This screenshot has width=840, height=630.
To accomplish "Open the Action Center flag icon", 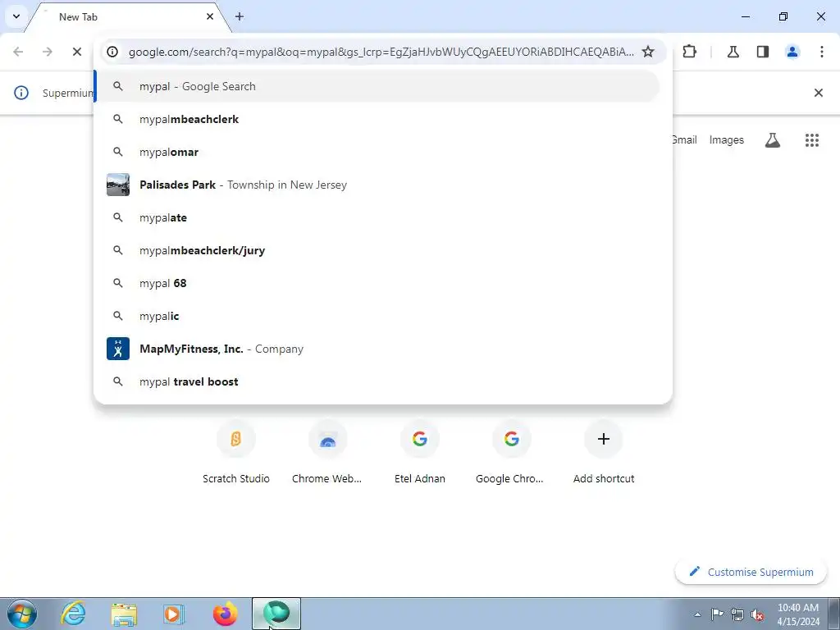I will 717,614.
